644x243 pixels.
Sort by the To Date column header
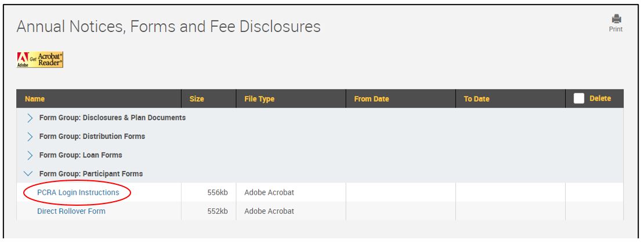(x=476, y=99)
